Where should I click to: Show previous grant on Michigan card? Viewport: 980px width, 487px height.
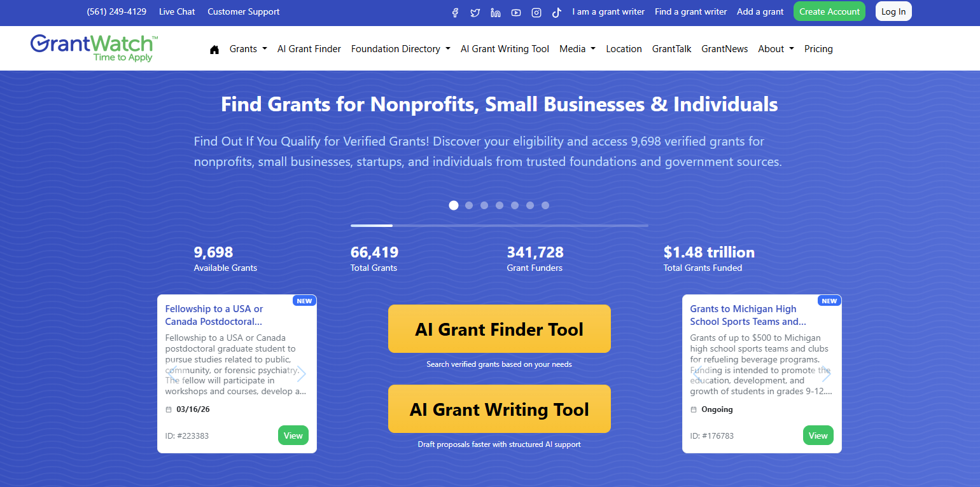point(697,374)
